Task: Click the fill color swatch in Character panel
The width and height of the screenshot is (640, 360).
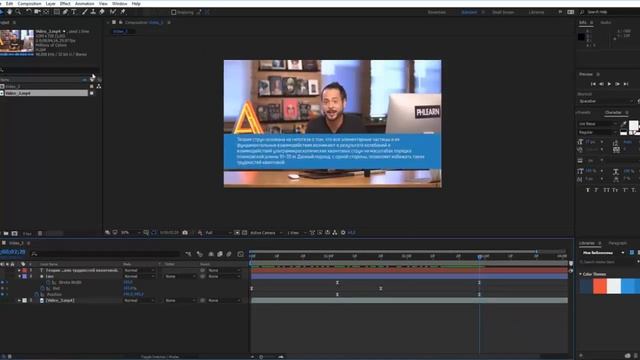Action: point(633,125)
